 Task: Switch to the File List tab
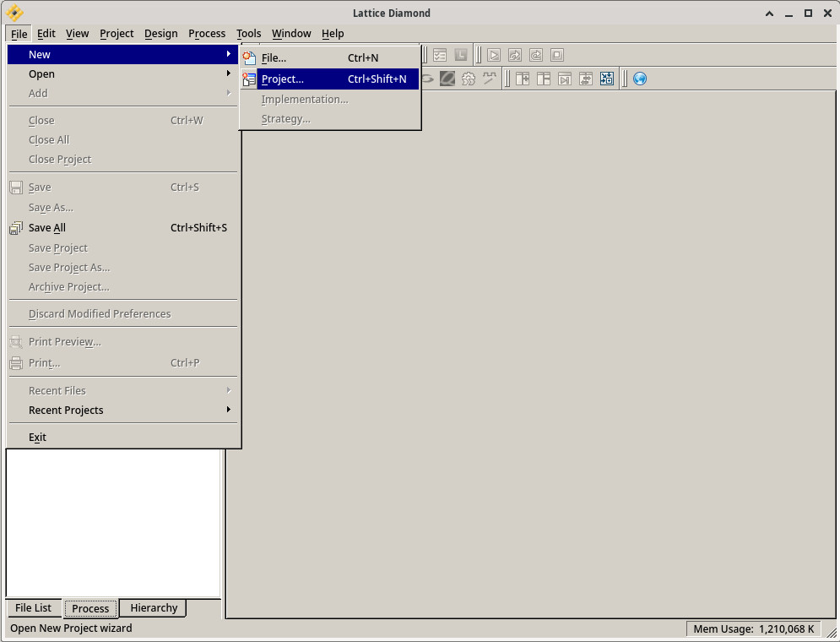click(33, 607)
